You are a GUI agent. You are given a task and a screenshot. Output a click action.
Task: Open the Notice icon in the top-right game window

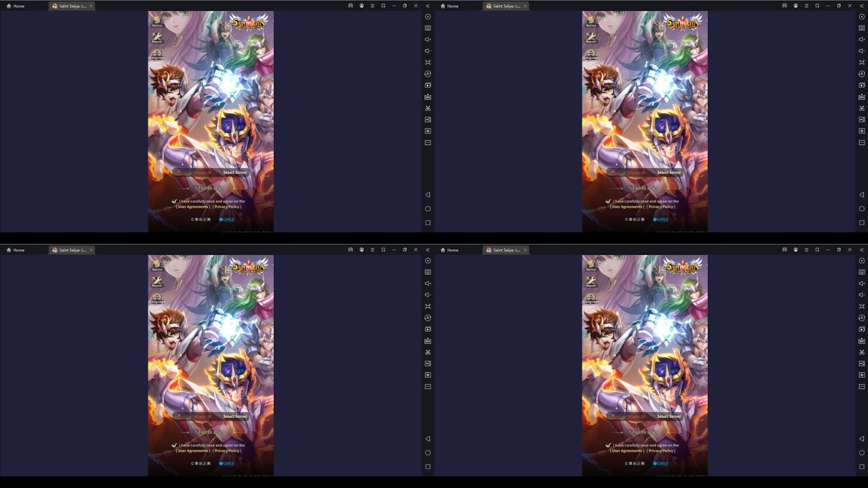[x=591, y=21]
